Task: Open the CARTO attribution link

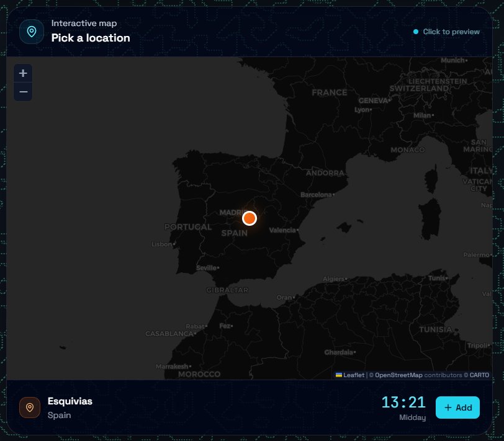Action: [479, 375]
